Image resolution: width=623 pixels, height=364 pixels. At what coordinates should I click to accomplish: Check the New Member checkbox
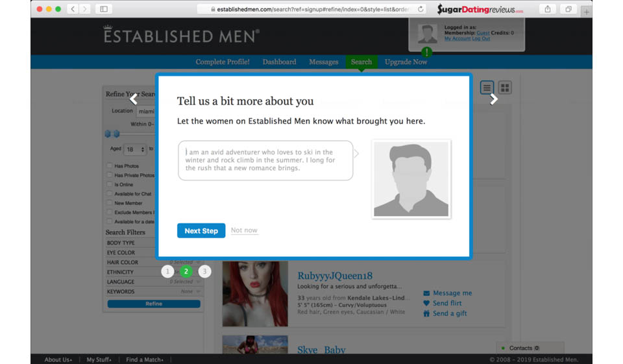point(110,203)
